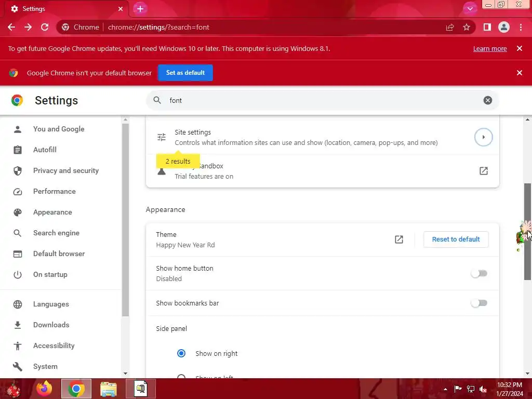Expand Site settings with arrow button

pos(484,137)
